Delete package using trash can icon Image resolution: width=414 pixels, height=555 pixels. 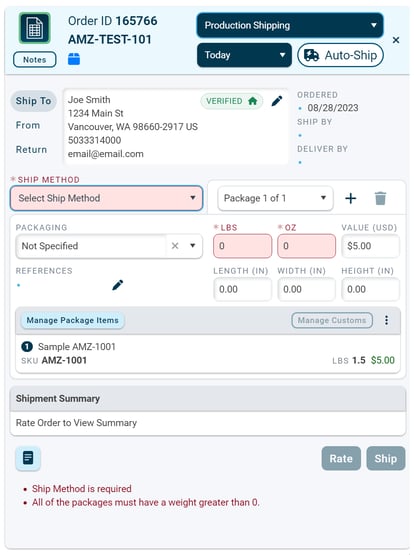coord(380,198)
